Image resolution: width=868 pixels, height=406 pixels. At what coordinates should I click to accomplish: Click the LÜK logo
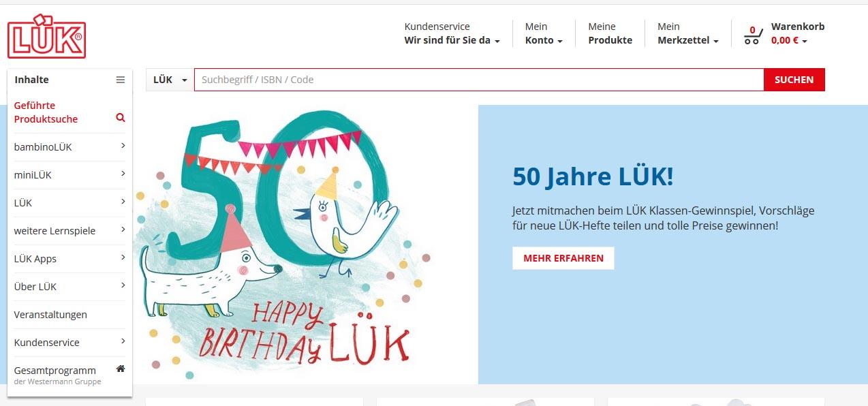47,36
